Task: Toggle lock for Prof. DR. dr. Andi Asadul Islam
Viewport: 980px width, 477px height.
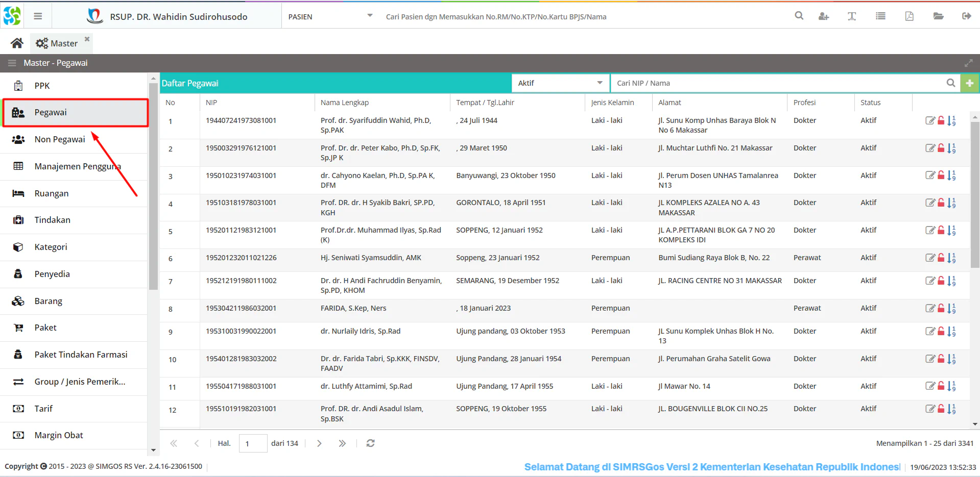Action: (941, 409)
